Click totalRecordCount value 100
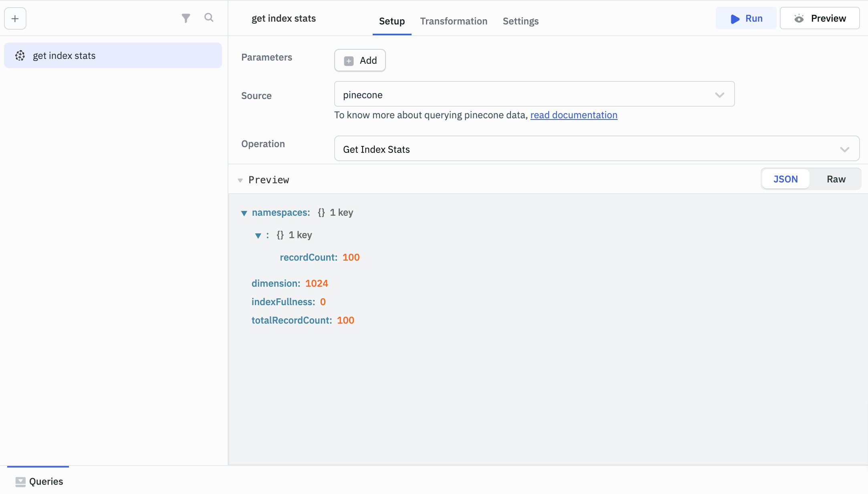The width and height of the screenshot is (868, 494). tap(345, 320)
